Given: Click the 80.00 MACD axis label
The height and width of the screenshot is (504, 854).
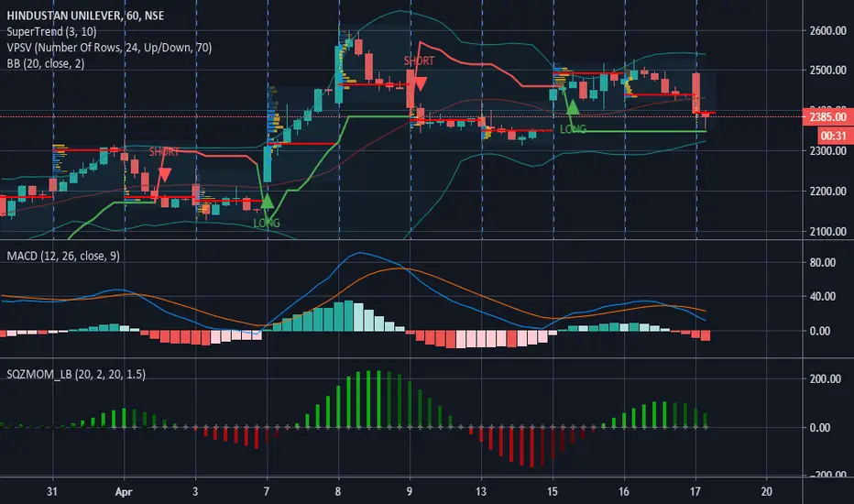Looking at the screenshot, I should (x=823, y=263).
